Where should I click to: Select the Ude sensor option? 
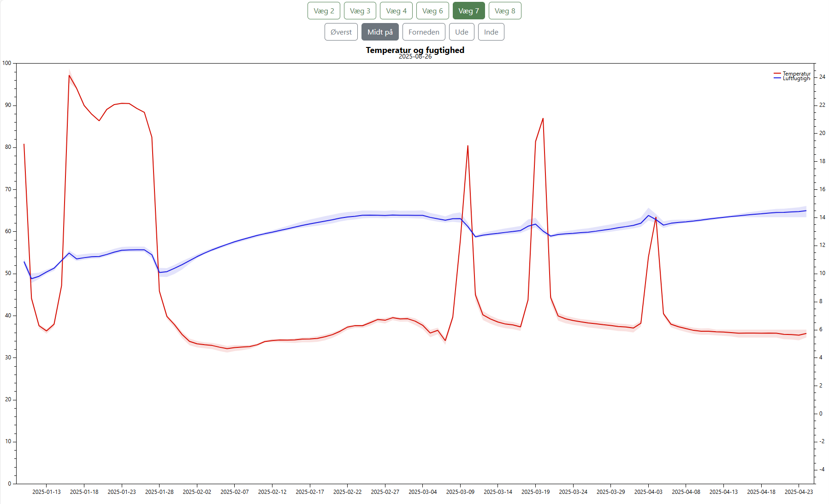pos(462,32)
